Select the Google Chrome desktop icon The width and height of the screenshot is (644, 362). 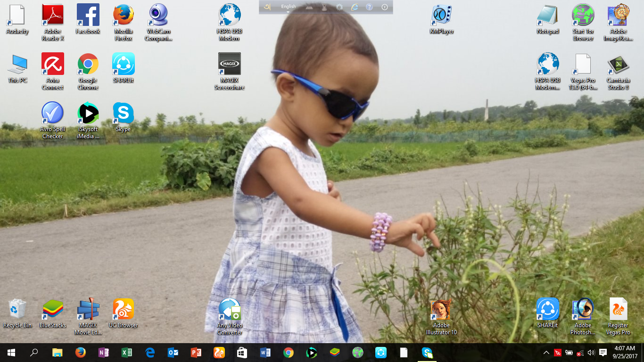(x=88, y=72)
